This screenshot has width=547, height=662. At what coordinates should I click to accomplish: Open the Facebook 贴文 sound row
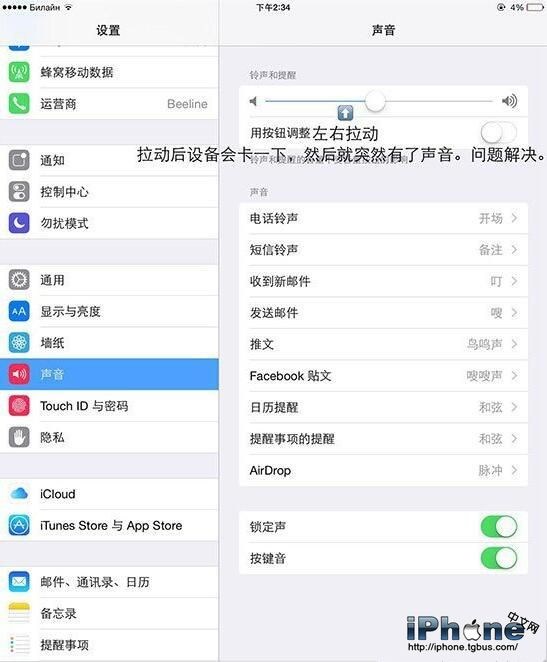383,376
